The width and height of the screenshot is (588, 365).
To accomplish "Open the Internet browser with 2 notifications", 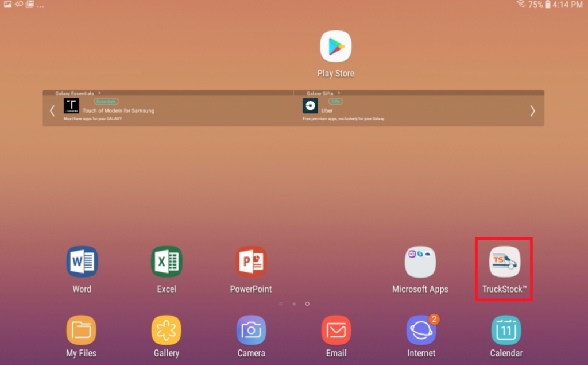I will pos(421,329).
